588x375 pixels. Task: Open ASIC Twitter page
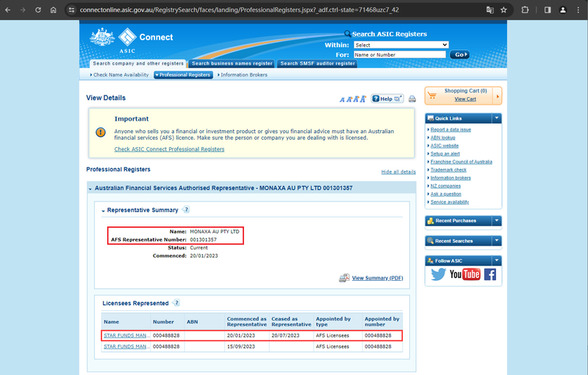pyautogui.click(x=438, y=274)
